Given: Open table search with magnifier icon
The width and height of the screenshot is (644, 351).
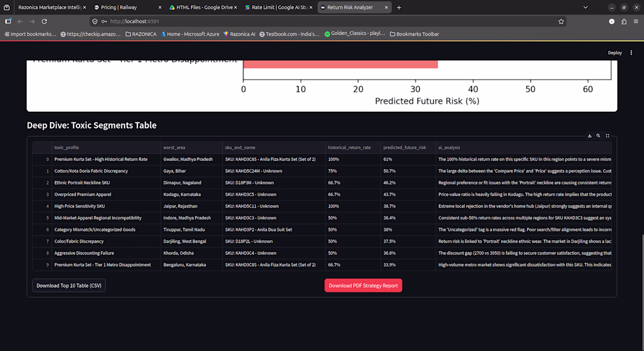Looking at the screenshot, I should coord(598,136).
